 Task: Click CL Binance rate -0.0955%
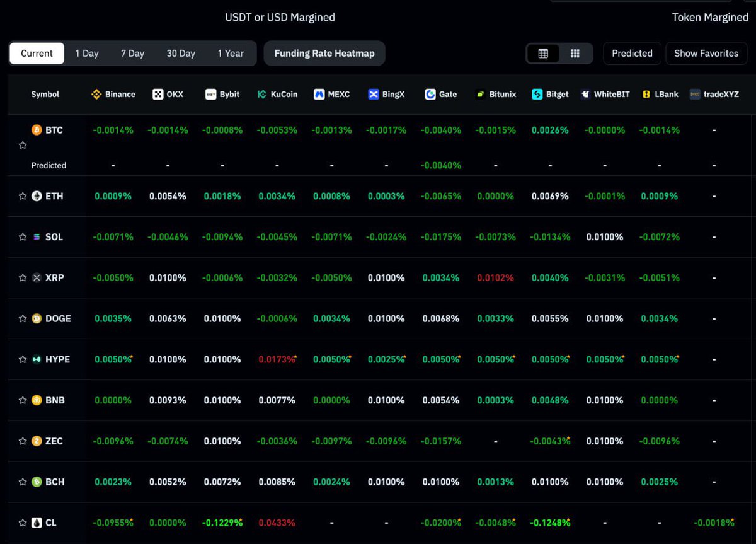pos(113,523)
